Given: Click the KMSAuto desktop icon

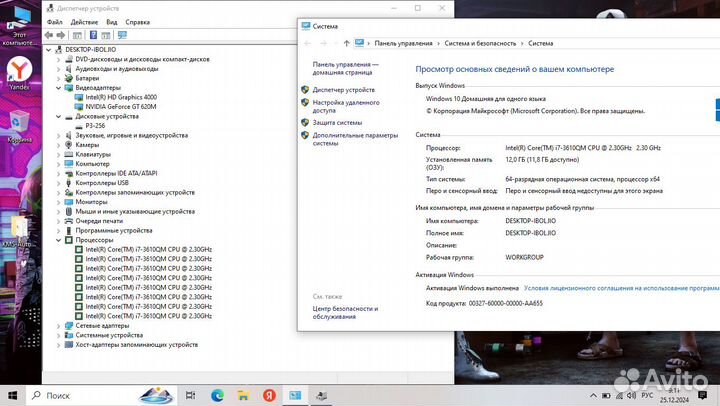Looking at the screenshot, I should [x=18, y=232].
